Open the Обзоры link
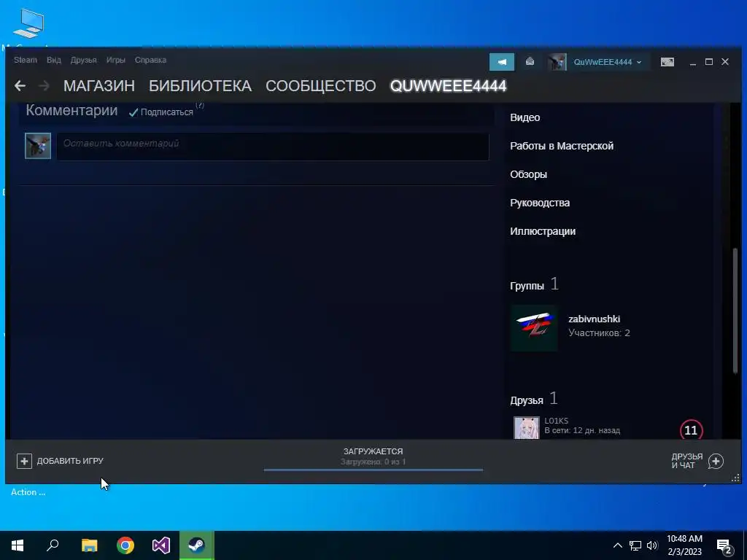The height and width of the screenshot is (560, 747). 528,174
